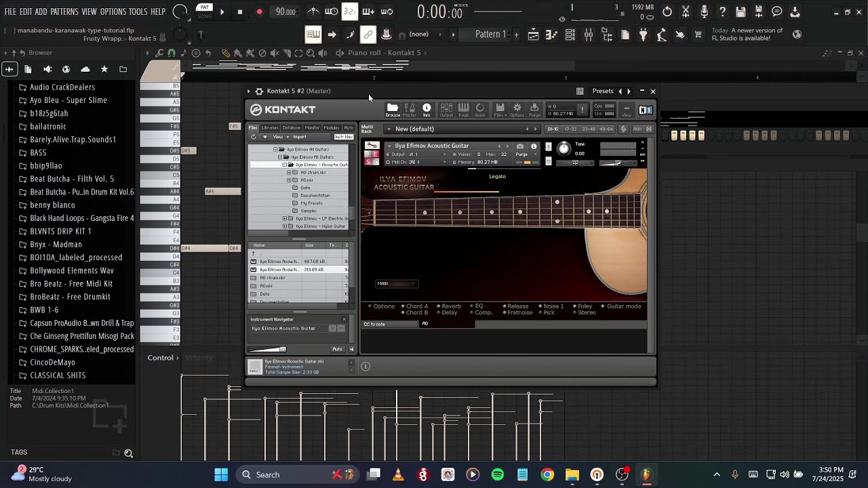
Task: Expand the Ilya Efimov - Nylon Guitar folder
Action: (284, 226)
